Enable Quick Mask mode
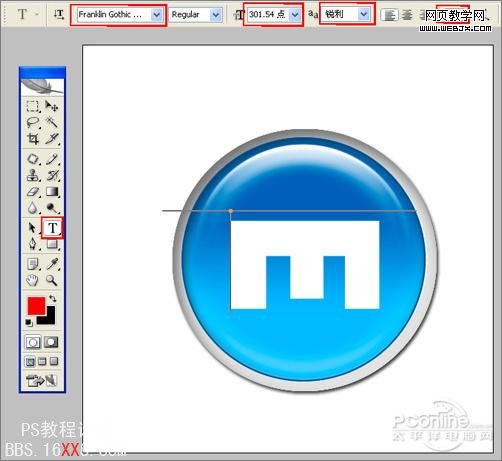 [51, 342]
